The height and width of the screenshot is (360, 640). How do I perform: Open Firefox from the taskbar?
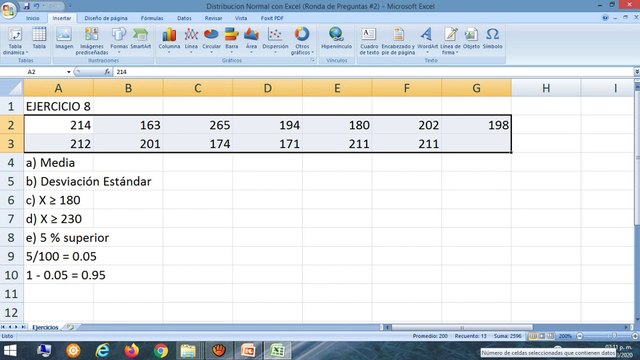pyautogui.click(x=131, y=351)
